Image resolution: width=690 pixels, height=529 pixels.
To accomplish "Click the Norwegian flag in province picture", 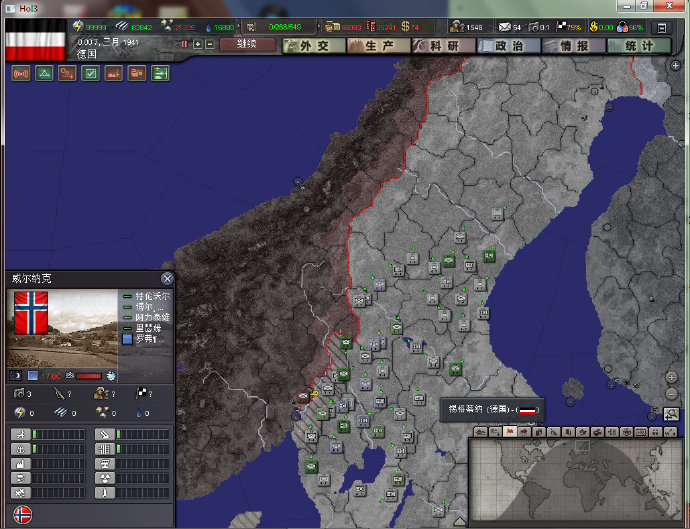I will (x=31, y=313).
